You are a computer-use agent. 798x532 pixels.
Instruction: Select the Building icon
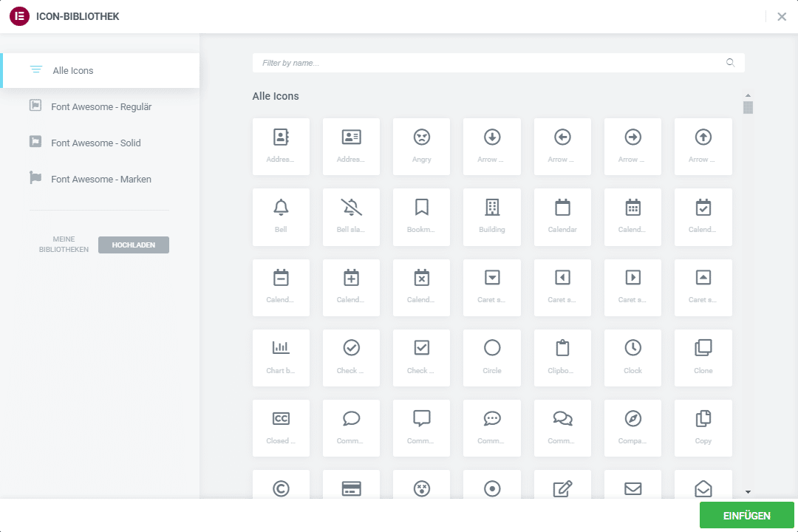click(491, 216)
